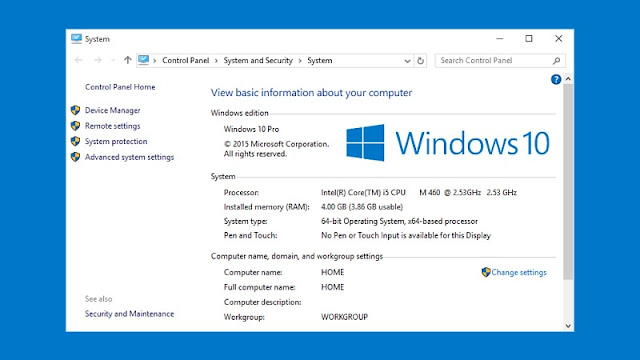The image size is (640, 360).
Task: Click 'View basic information about your computer' heading
Action: click(x=311, y=93)
